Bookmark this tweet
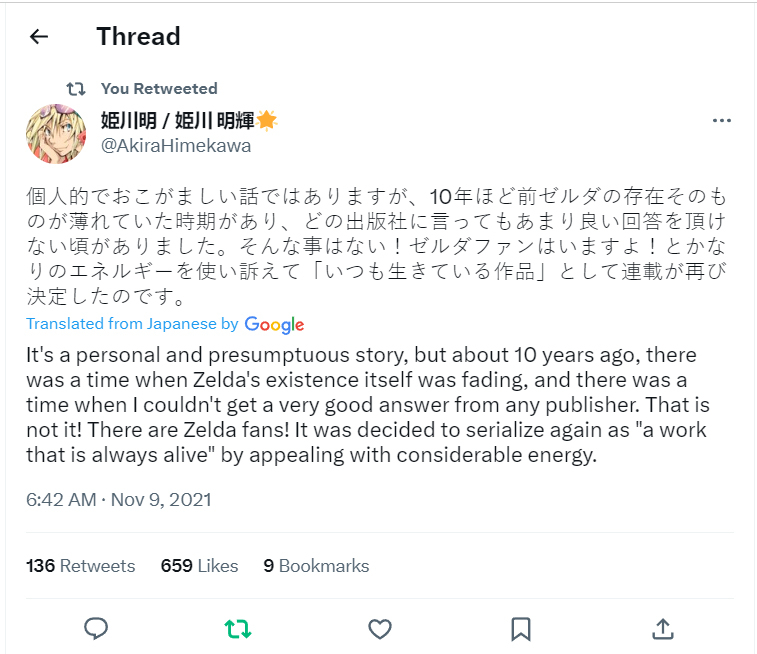Image resolution: width=757 pixels, height=654 pixels. point(520,628)
